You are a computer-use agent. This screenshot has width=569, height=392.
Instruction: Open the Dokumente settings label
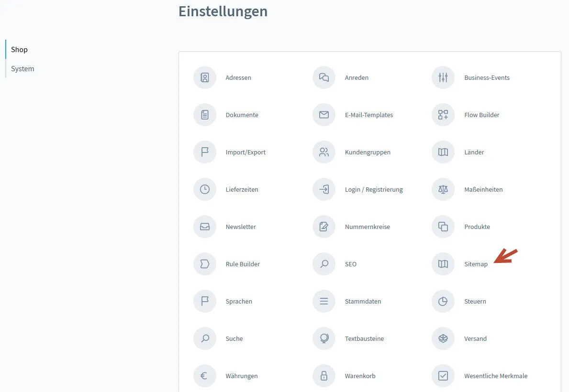(242, 115)
